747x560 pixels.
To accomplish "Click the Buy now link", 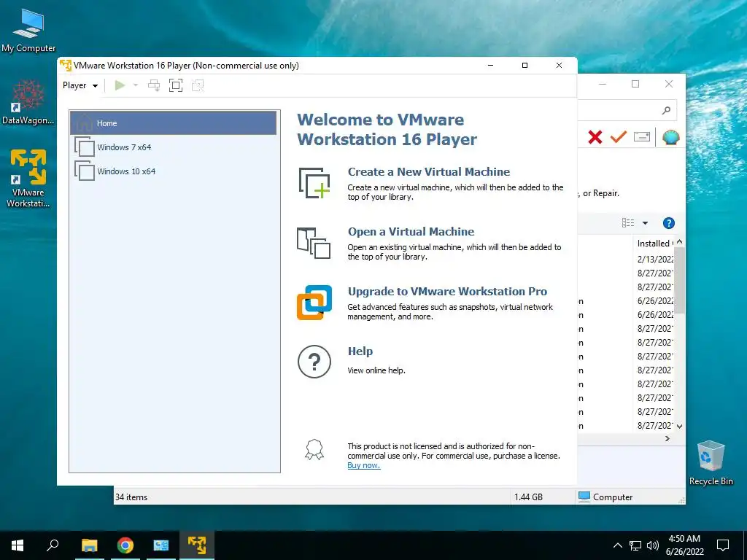I will pyautogui.click(x=363, y=466).
